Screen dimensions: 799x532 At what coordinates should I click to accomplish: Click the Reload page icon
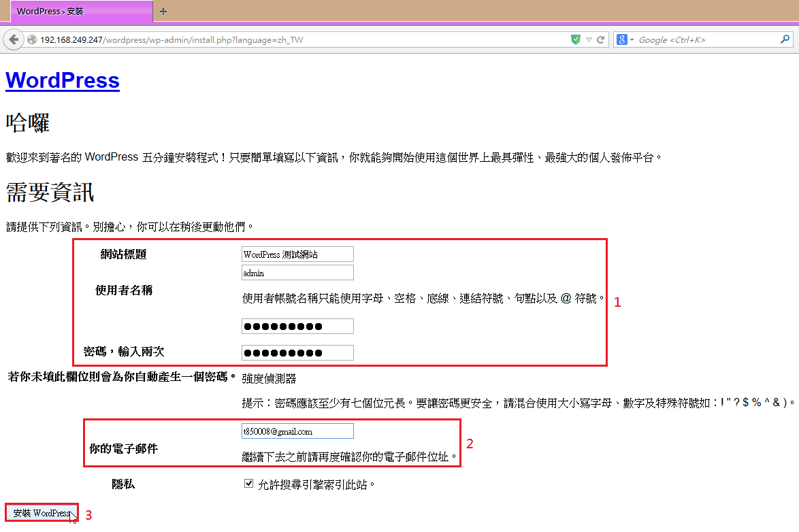pyautogui.click(x=601, y=39)
